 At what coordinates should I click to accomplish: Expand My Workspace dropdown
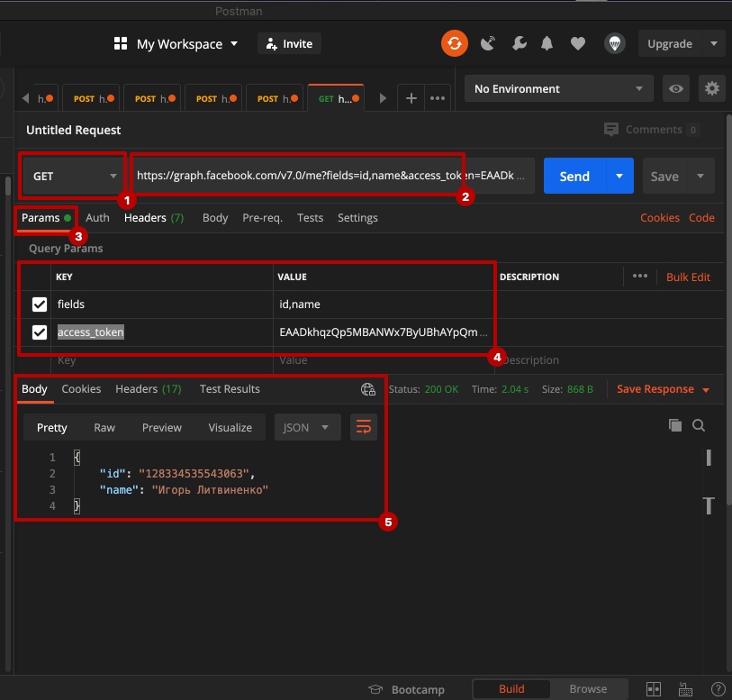pyautogui.click(x=187, y=43)
